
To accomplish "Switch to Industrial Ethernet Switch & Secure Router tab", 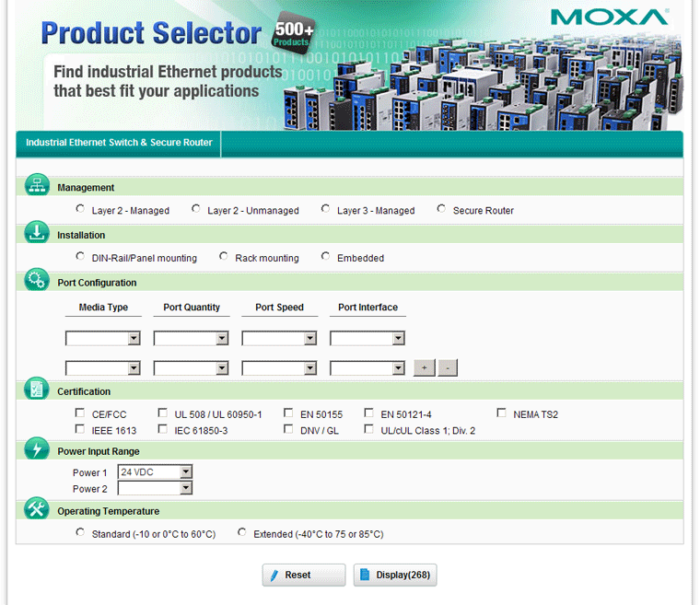I will (119, 143).
